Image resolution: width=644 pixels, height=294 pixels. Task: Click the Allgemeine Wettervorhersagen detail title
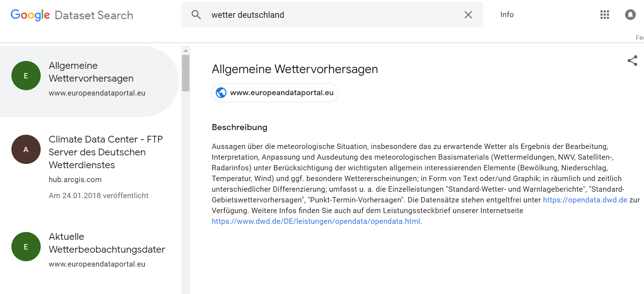(x=295, y=69)
